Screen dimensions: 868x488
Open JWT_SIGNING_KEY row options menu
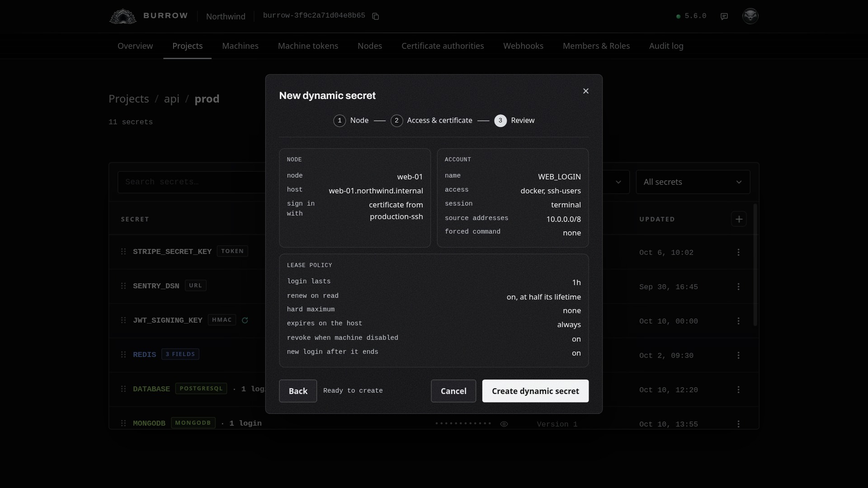pos(738,321)
